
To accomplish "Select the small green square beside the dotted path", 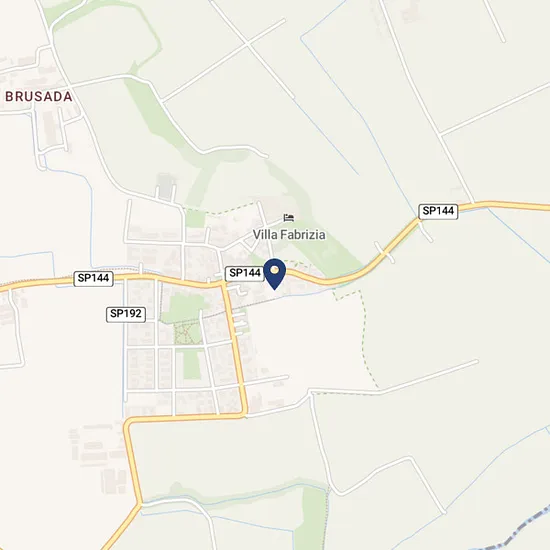I will 195,218.
